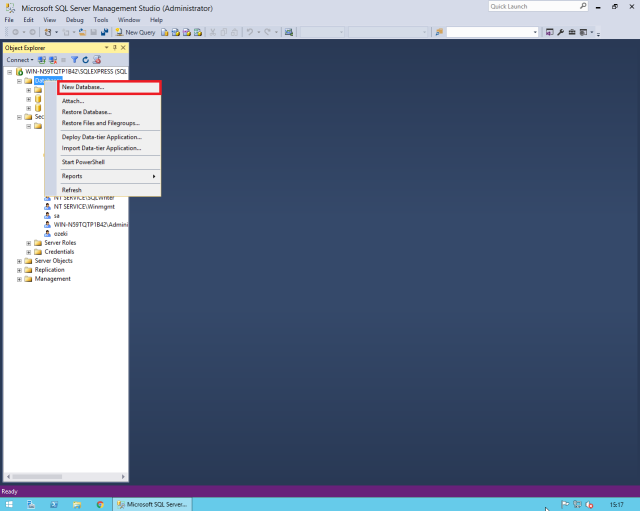Expand the Replication folder
This screenshot has width=640, height=511.
tap(19, 270)
